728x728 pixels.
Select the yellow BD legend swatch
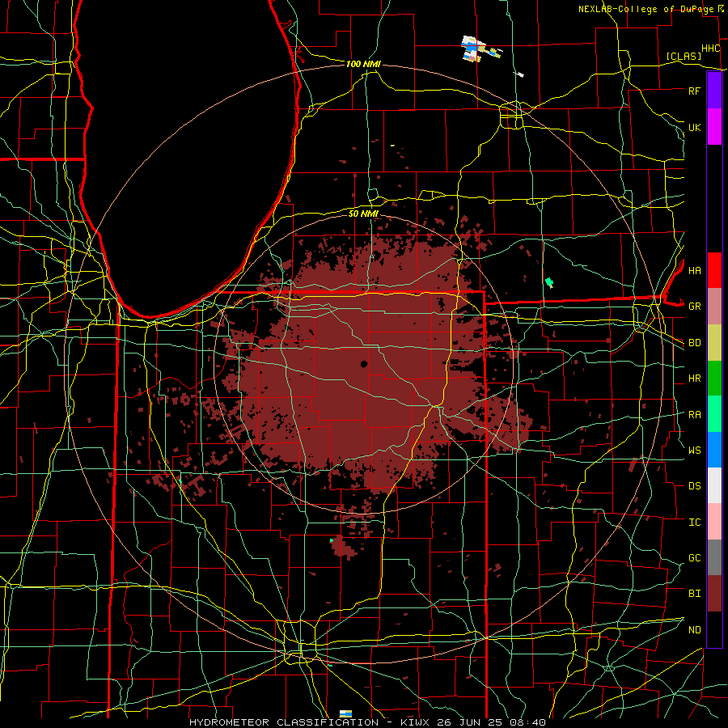pos(714,342)
